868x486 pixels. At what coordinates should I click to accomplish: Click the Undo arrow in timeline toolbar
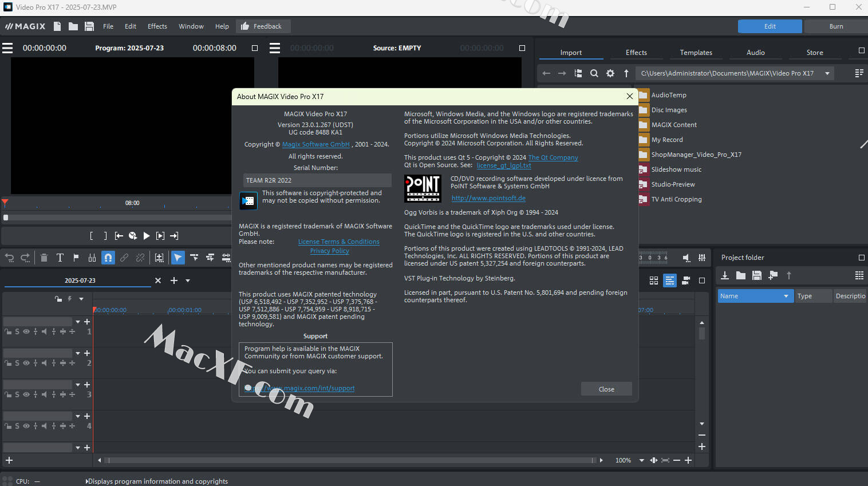[9, 258]
